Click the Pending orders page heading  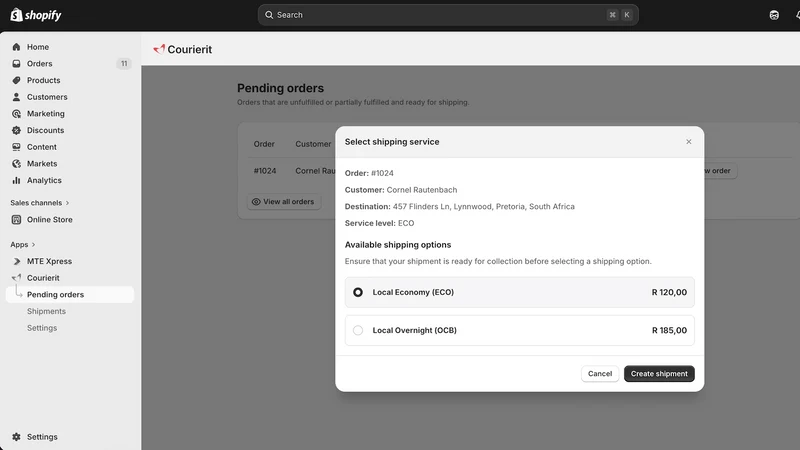(x=280, y=88)
